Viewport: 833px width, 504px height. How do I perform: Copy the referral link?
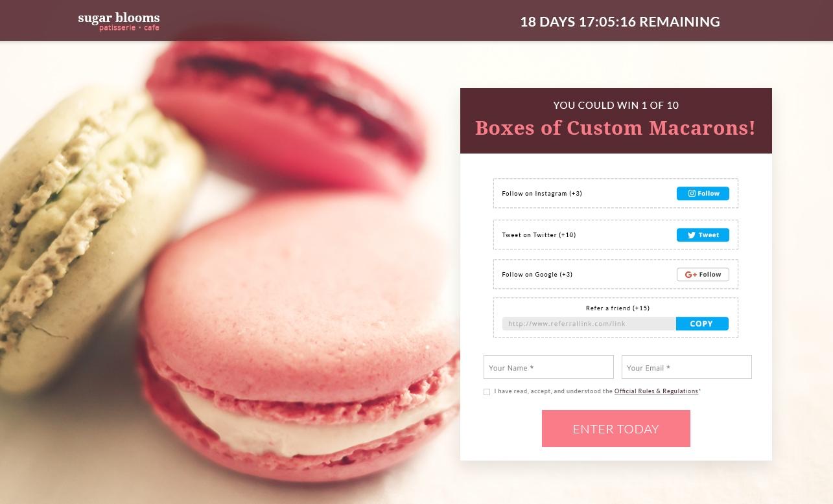click(702, 323)
